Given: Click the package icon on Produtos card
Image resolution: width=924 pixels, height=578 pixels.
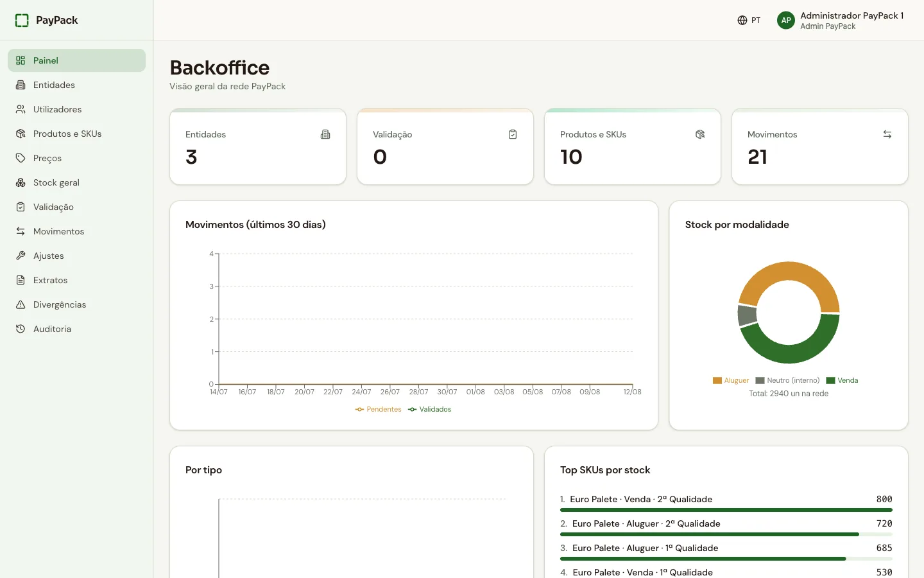Looking at the screenshot, I should tap(700, 134).
